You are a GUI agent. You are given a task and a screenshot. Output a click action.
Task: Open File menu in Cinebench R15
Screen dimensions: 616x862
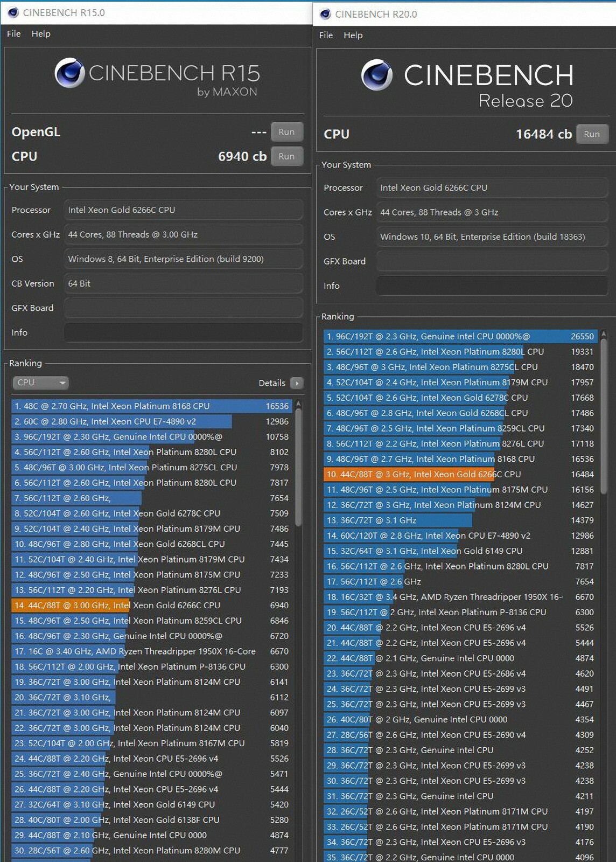14,33
